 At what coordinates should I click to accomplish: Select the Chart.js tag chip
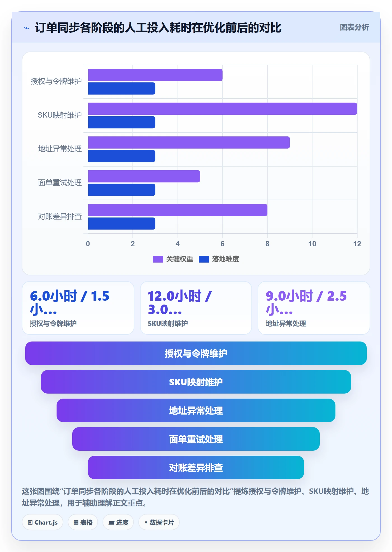[43, 522]
